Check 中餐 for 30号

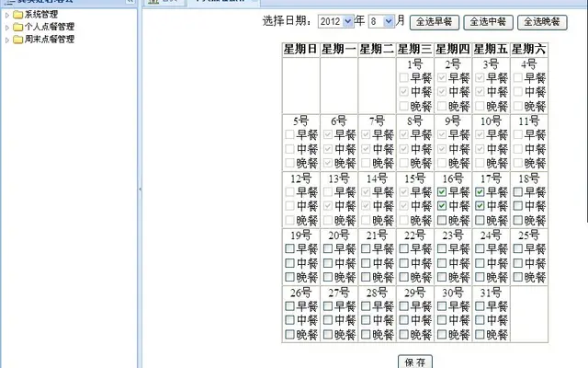(442, 320)
